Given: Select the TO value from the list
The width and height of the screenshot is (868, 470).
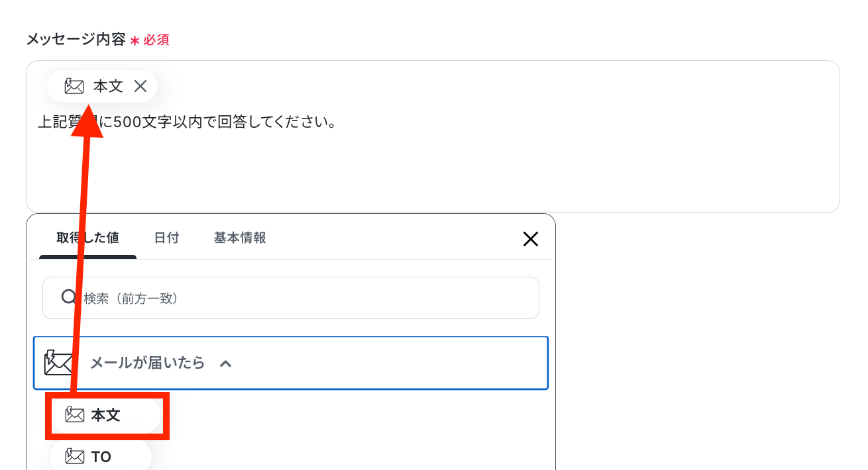Looking at the screenshot, I should pos(101,456).
